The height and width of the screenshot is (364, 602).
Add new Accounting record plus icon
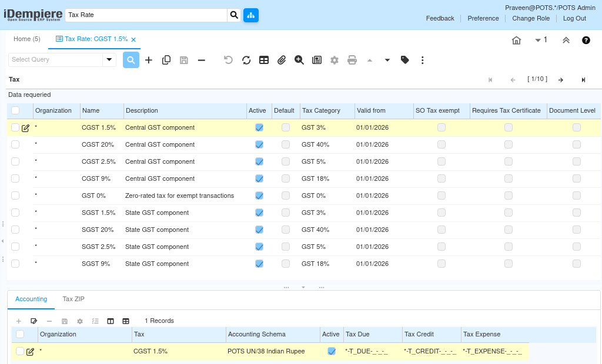pos(18,321)
